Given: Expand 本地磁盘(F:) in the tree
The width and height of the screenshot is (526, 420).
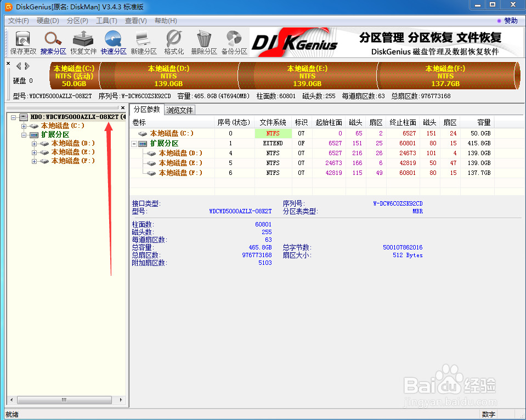Looking at the screenshot, I should [x=34, y=161].
